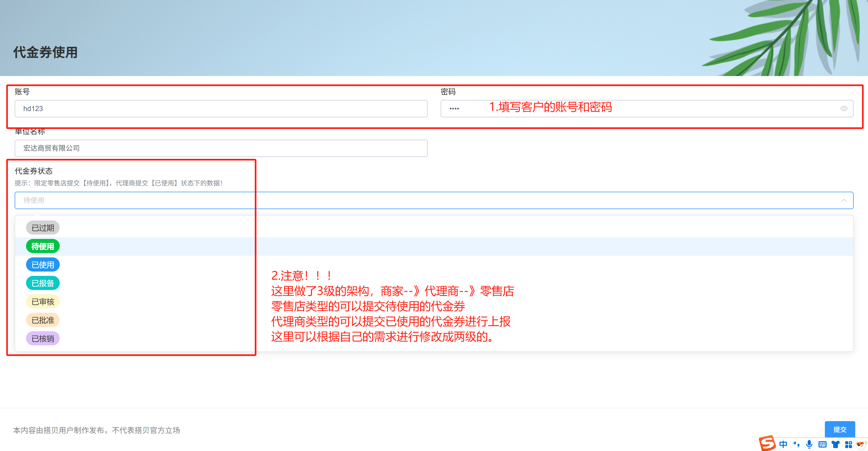868x451 pixels.
Task: Open the soft keyboard icon
Action: tap(822, 444)
